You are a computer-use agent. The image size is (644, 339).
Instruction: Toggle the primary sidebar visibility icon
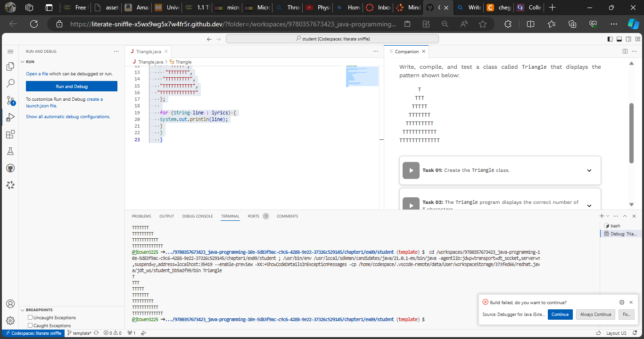coord(610,39)
